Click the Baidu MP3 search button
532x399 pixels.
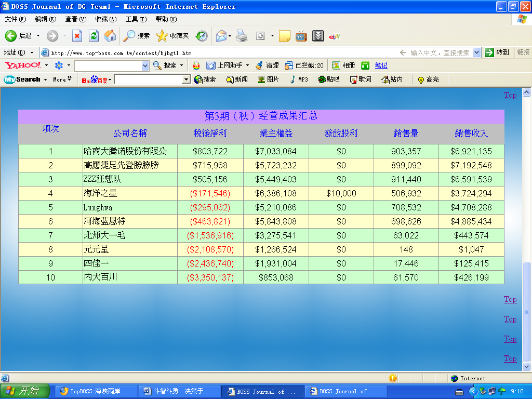[299, 79]
